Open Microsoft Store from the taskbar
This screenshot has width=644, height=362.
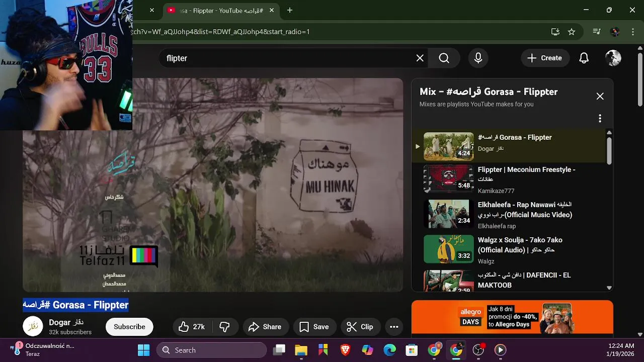coord(412,350)
